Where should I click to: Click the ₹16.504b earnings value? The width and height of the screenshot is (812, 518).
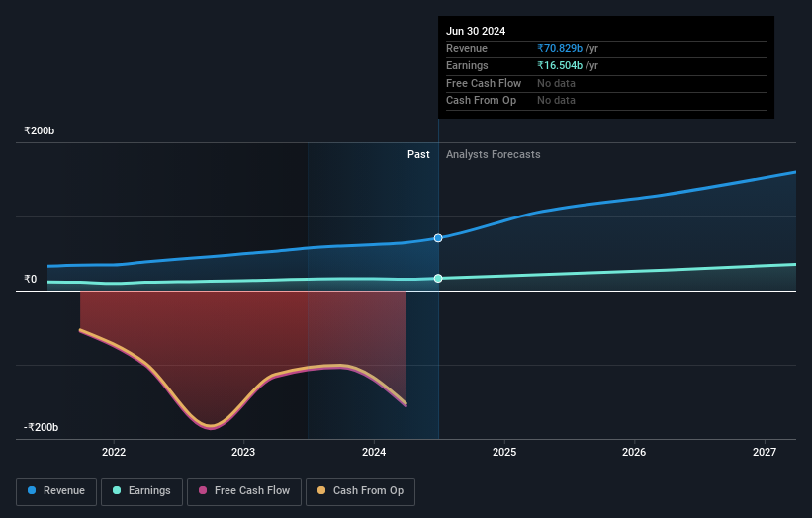tap(560, 65)
